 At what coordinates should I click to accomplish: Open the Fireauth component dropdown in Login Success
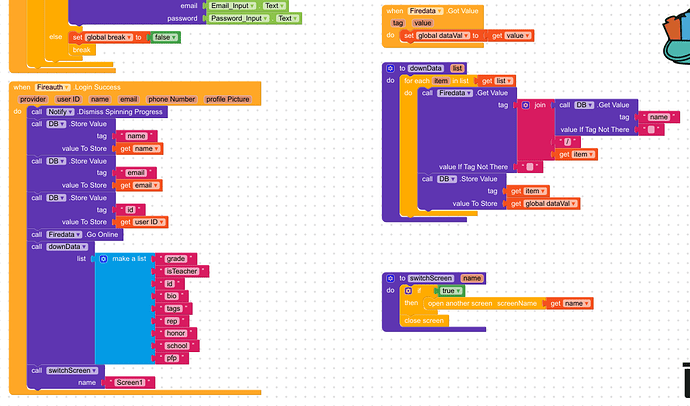[52, 87]
